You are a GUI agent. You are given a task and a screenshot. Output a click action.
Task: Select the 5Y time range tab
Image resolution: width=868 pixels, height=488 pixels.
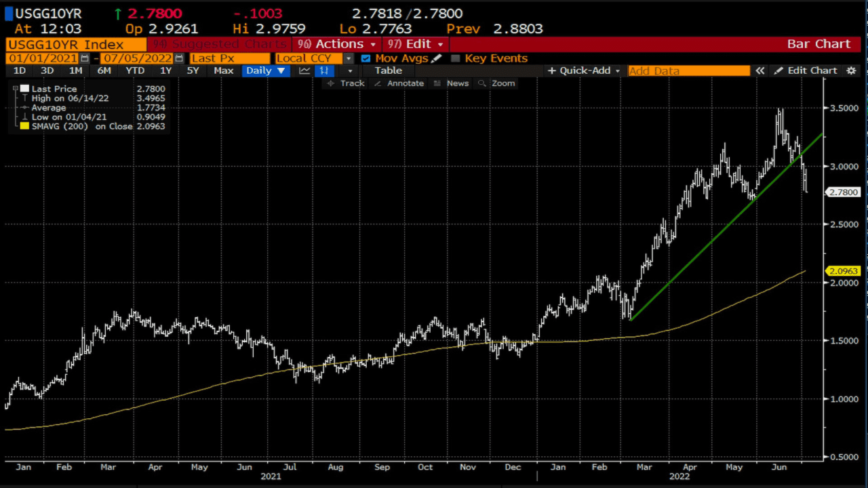[x=193, y=70]
